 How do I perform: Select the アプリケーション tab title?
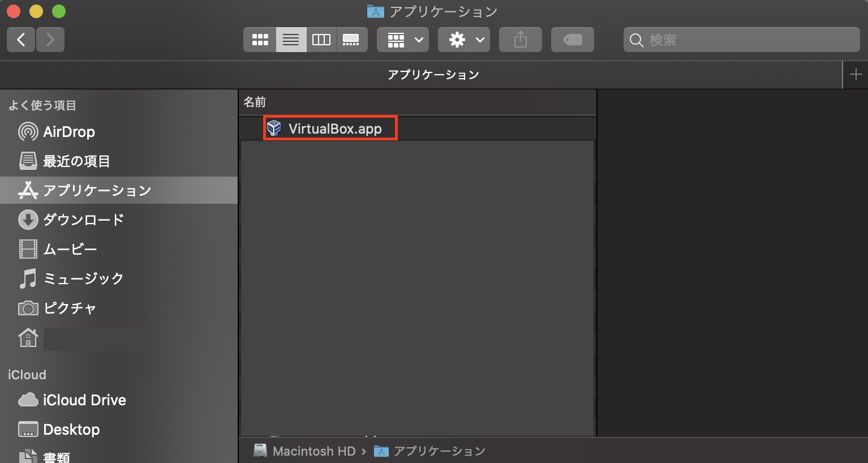coord(433,74)
